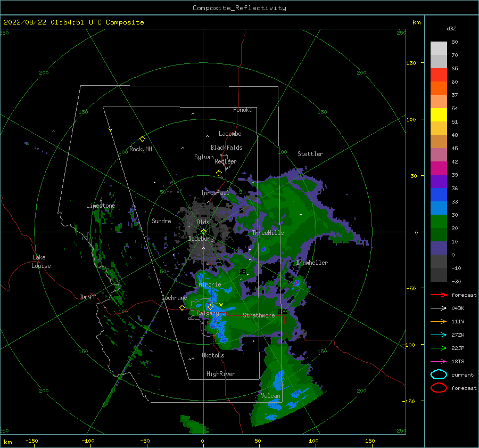Pick the magenta 39-42 dBZ color swatch
This screenshot has width=479, height=448.
439,168
